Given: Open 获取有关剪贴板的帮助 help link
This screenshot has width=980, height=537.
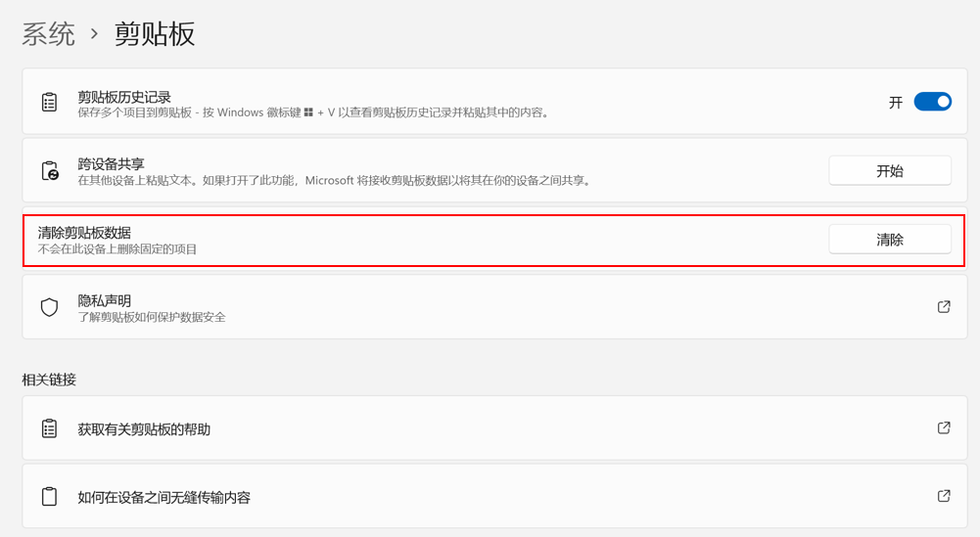Looking at the screenshot, I should point(144,429).
